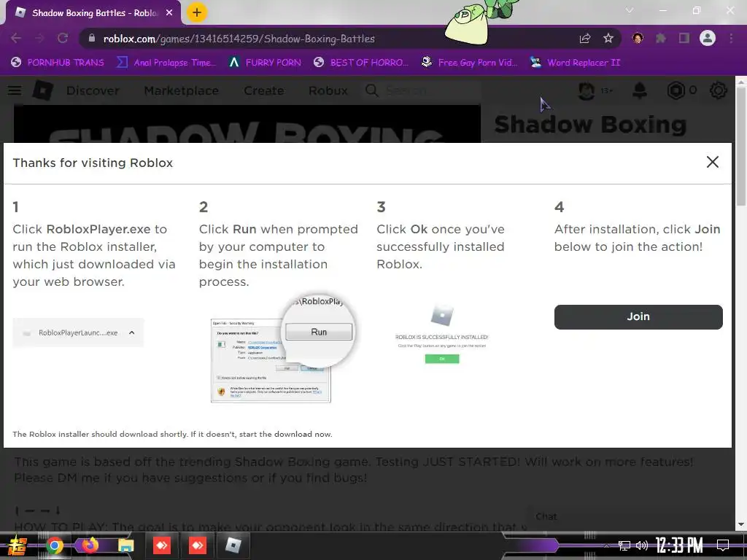The height and width of the screenshot is (560, 747).
Task: Open the BEST OF HORRO... bookmark
Action: 361,63
